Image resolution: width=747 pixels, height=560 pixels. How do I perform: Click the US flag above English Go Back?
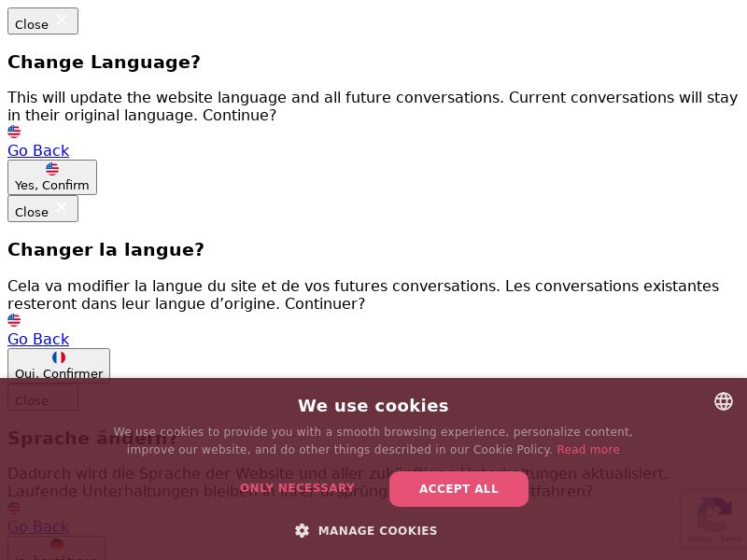pos(14,132)
